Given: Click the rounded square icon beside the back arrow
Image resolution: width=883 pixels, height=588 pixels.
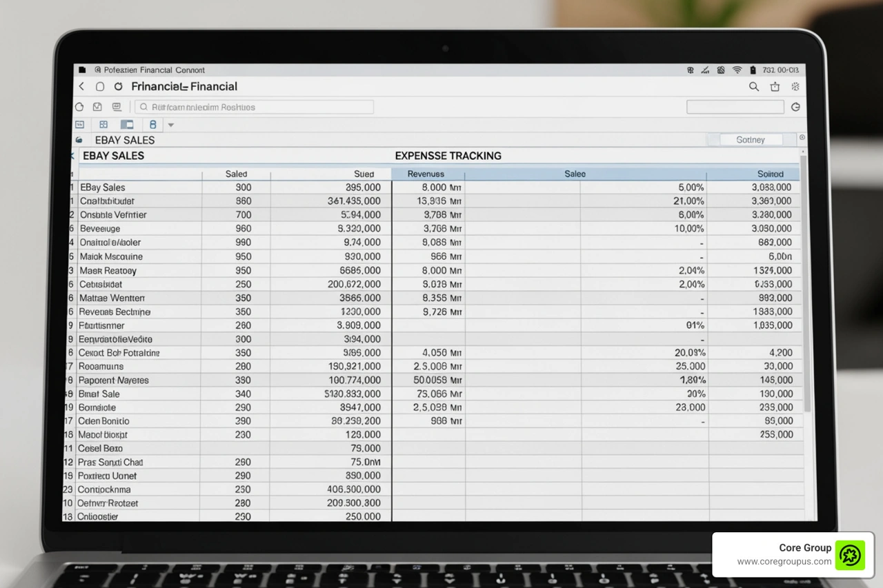Looking at the screenshot, I should [x=100, y=87].
